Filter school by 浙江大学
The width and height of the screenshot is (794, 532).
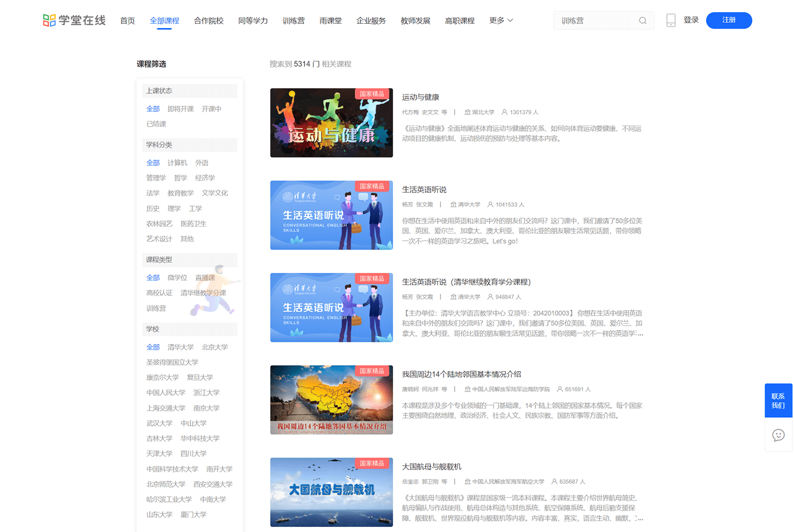coord(206,393)
